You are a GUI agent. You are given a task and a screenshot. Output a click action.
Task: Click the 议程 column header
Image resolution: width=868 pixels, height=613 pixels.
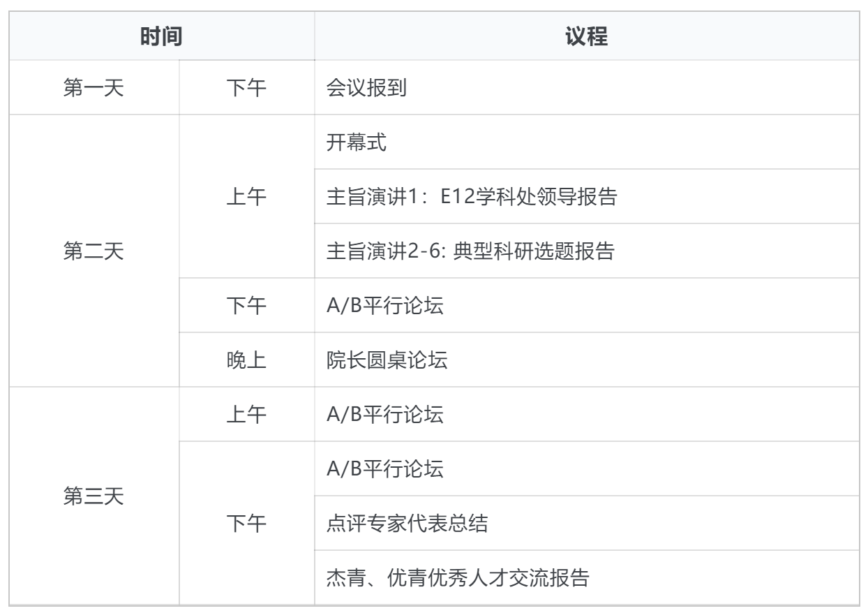589,38
